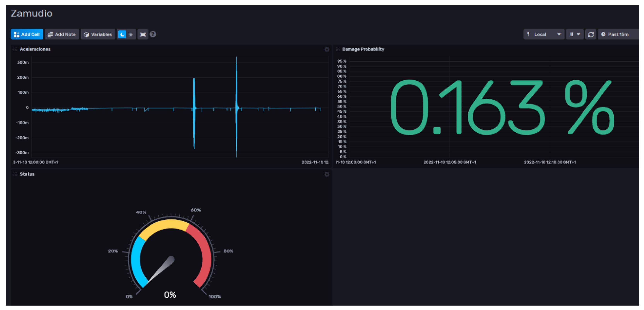Click the Add Cell button

click(x=27, y=34)
